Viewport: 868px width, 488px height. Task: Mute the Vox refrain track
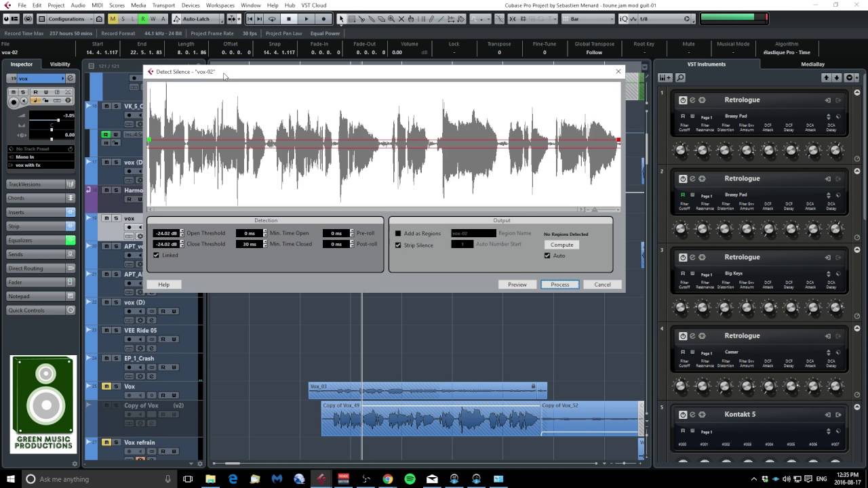[x=106, y=443]
